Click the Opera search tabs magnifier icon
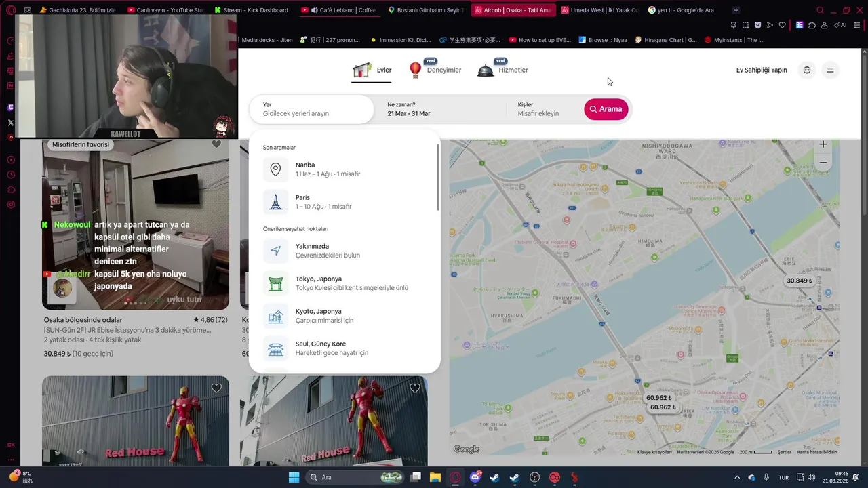The width and height of the screenshot is (868, 488). pos(821,10)
